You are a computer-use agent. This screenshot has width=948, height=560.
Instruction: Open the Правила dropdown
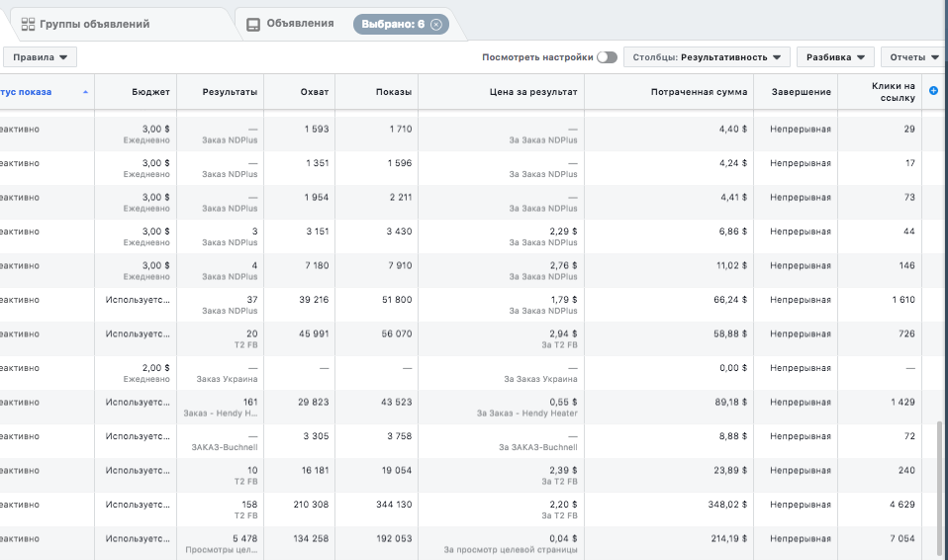(40, 57)
